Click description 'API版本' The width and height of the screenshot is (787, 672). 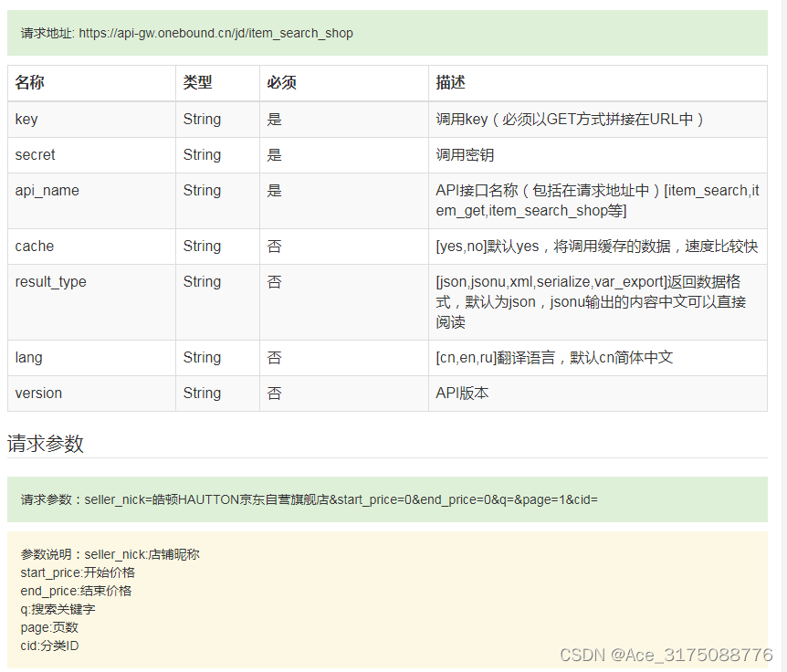pyautogui.click(x=462, y=394)
